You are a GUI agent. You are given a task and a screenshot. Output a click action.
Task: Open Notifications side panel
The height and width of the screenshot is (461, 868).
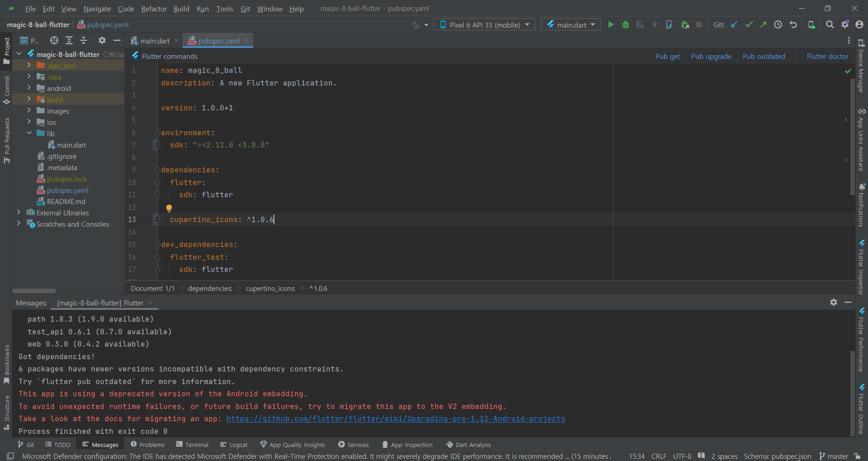click(x=861, y=205)
